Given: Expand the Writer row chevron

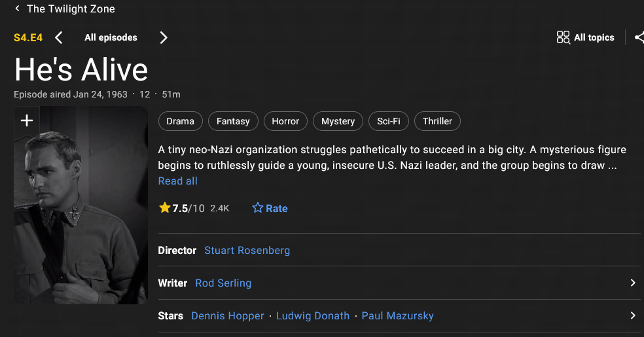Looking at the screenshot, I should [632, 283].
